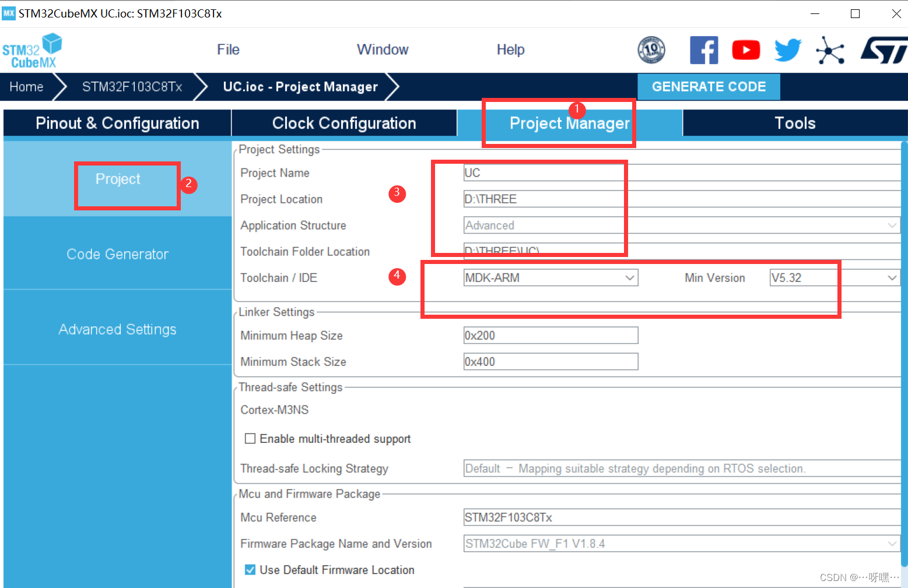Click the MX app icon in title bar

coord(9,13)
